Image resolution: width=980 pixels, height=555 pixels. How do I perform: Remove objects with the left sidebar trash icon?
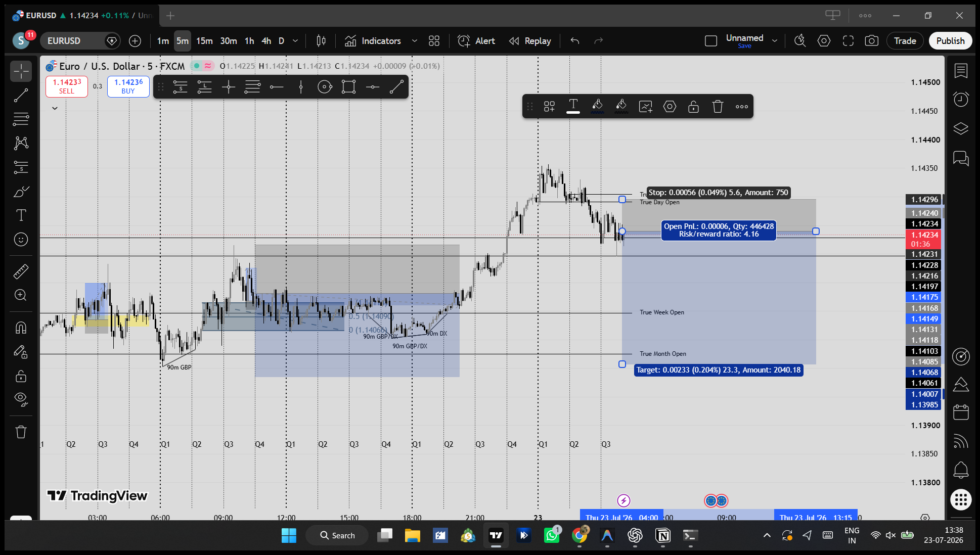(21, 432)
